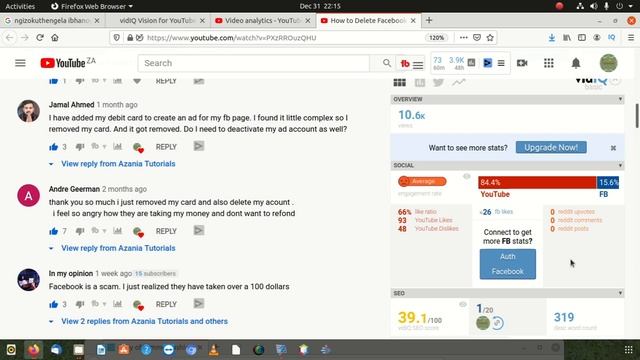
Task: Select the vidIQ Twitter tab icon
Action: click(438, 82)
